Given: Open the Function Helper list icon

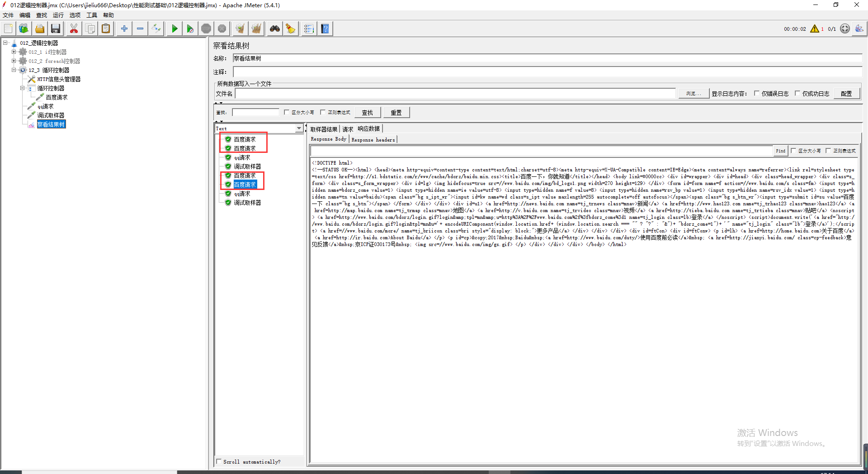Looking at the screenshot, I should 309,28.
